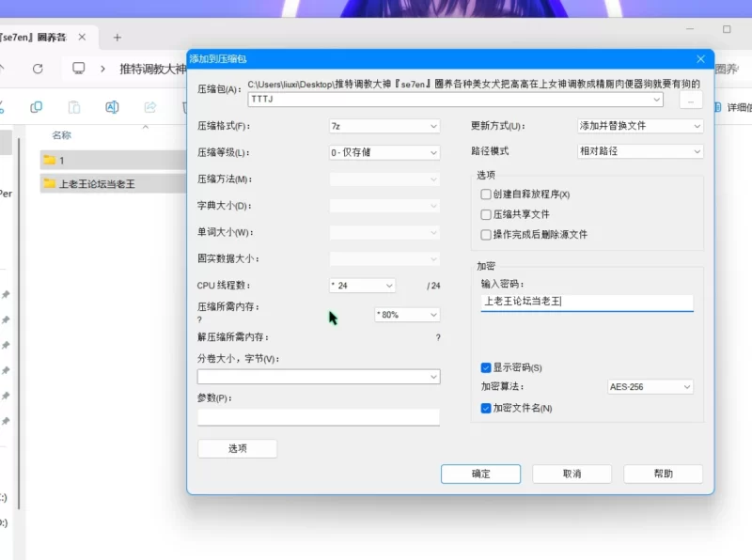
Task: Click the refresh icon in Explorer
Action: (x=38, y=69)
